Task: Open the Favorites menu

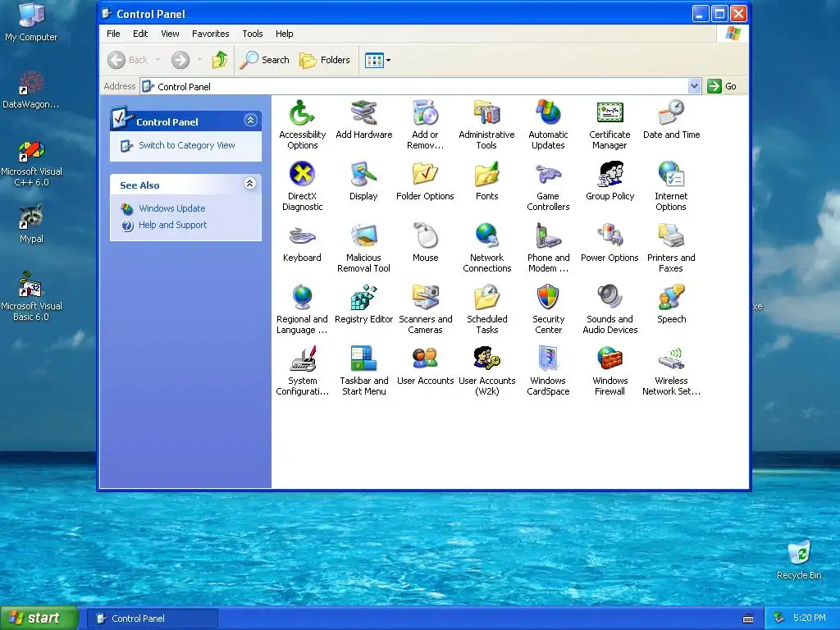Action: (211, 34)
